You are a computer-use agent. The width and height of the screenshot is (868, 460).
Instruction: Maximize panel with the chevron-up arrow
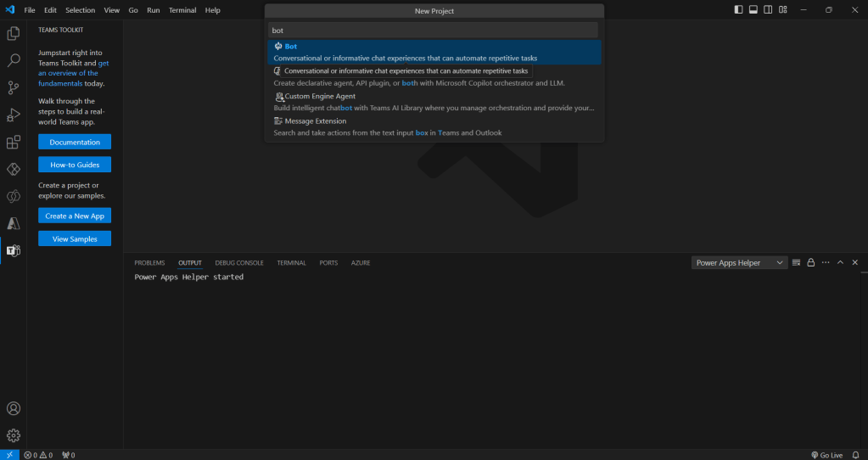(x=840, y=263)
